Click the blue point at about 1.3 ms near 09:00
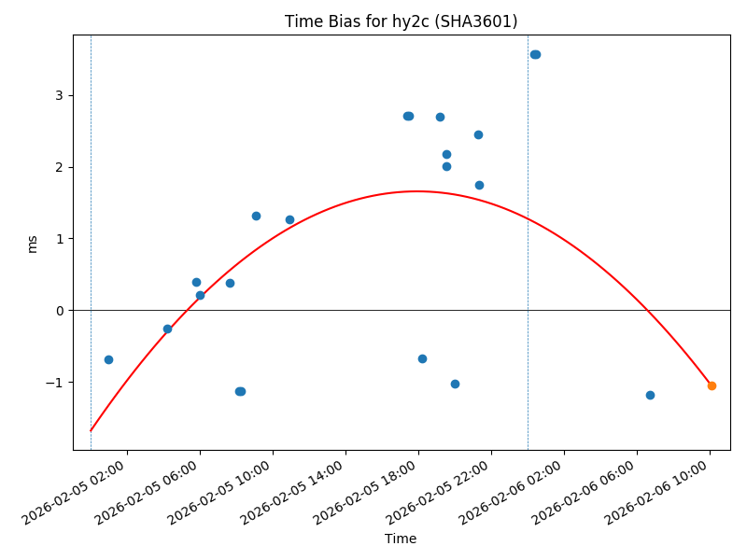The height and width of the screenshot is (560, 747). tap(256, 216)
